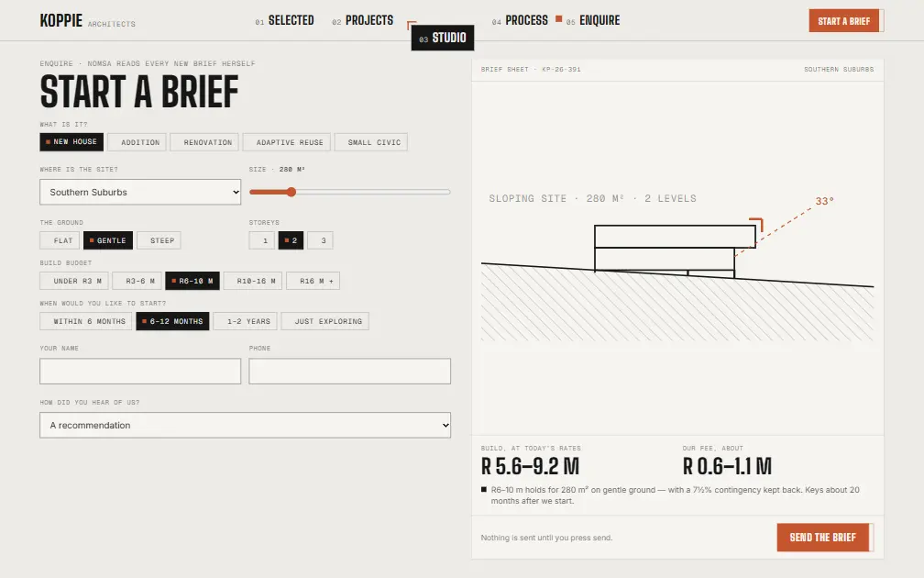Image resolution: width=924 pixels, height=578 pixels.
Task: Open the Southern Suburbs site dropdown
Action: tap(140, 193)
